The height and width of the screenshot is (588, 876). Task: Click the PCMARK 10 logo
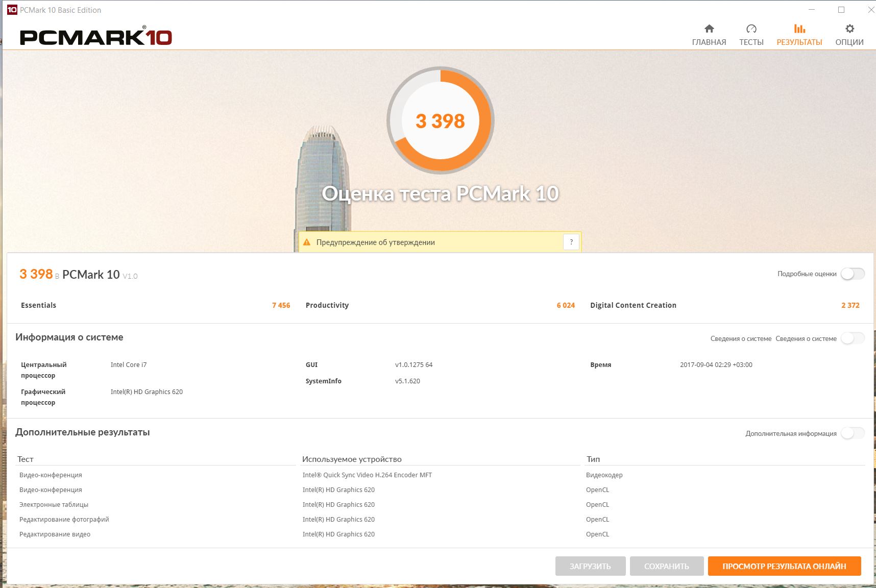point(96,37)
